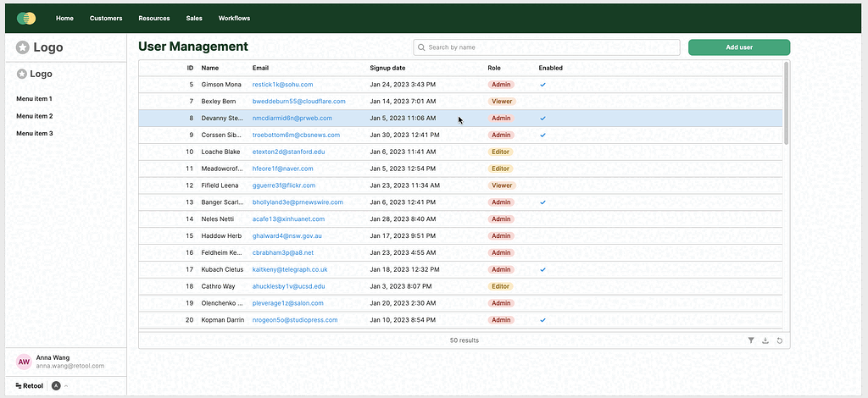
Task: Toggle Enabled checkmark for Gimson Mona
Action: click(x=542, y=85)
